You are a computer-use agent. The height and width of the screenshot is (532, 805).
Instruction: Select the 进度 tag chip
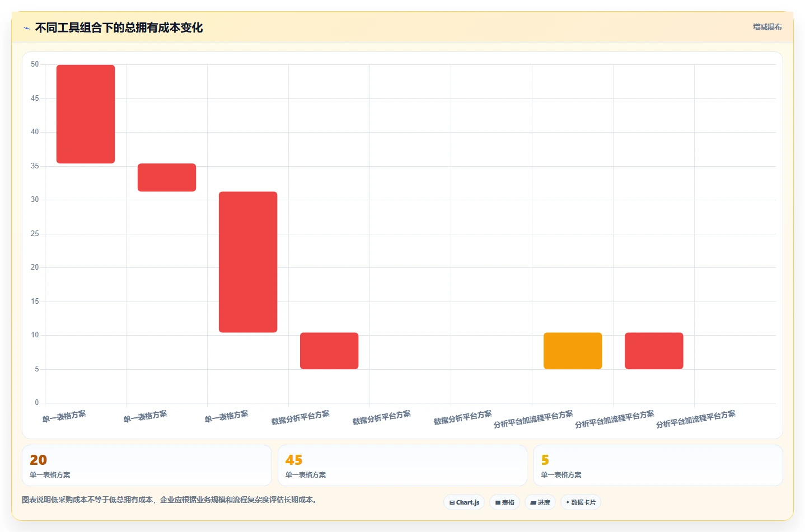point(540,502)
